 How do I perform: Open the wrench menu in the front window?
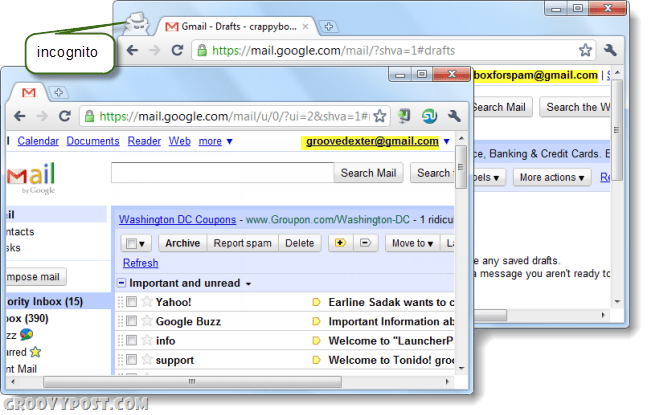click(x=454, y=116)
